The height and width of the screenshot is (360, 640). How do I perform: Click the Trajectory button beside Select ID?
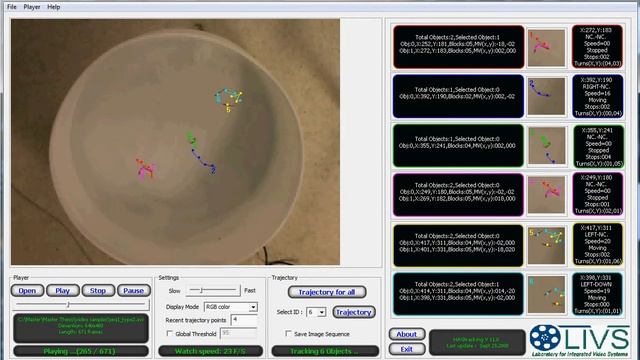pos(354,312)
